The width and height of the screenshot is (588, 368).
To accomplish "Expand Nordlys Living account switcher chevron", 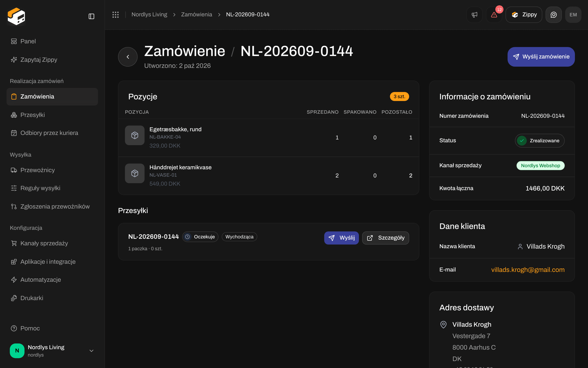I will (91, 351).
